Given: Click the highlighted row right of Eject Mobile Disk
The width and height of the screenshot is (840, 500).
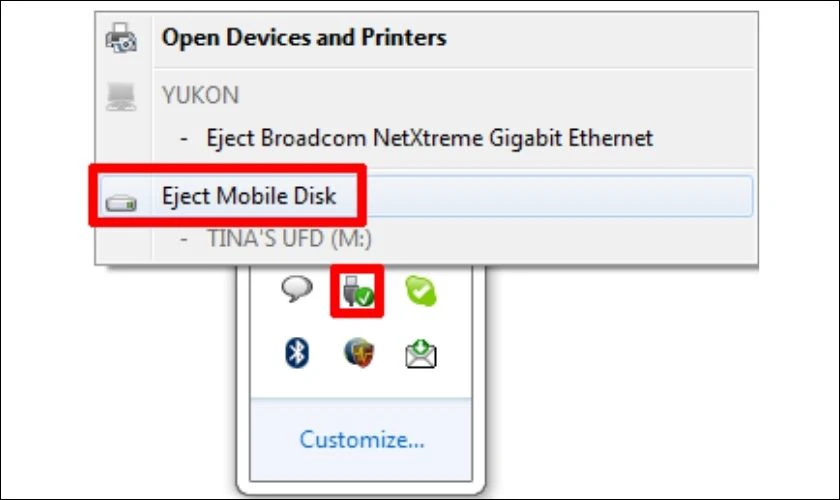Looking at the screenshot, I should tap(560, 196).
